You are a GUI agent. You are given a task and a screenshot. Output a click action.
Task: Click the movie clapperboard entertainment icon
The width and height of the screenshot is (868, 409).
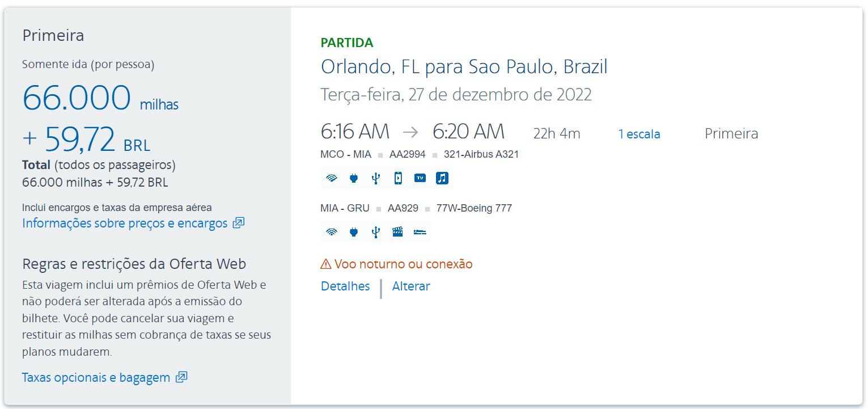pos(398,231)
